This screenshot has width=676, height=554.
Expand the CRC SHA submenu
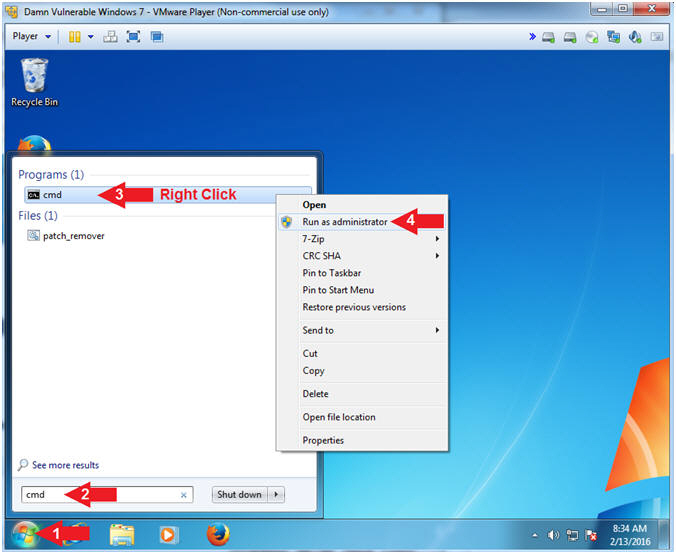coord(362,256)
